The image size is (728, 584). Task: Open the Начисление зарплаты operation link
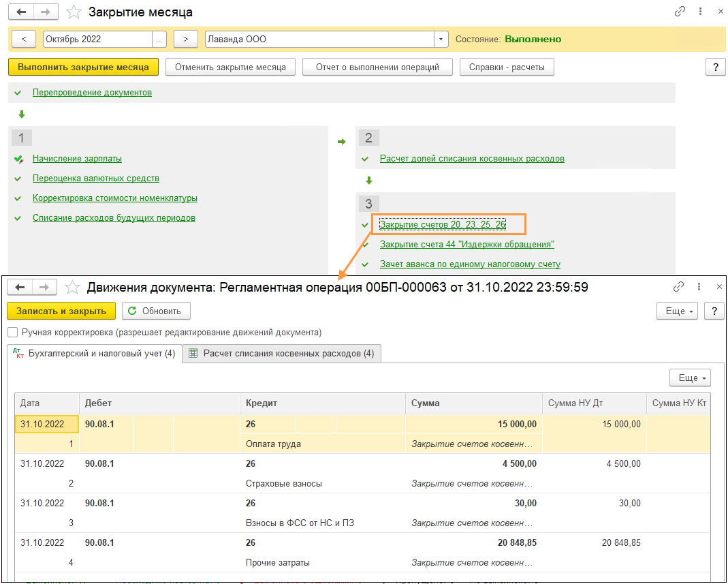pos(77,158)
